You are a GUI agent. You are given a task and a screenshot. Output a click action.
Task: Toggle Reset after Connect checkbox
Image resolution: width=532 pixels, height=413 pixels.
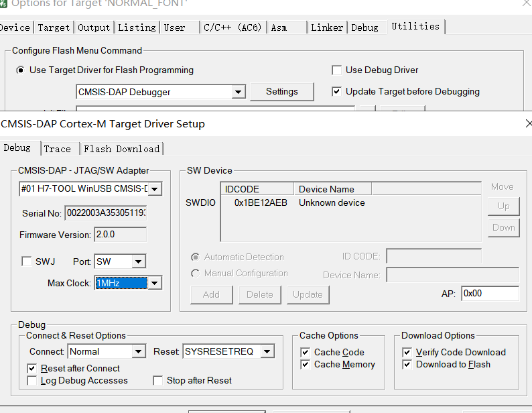pos(31,368)
